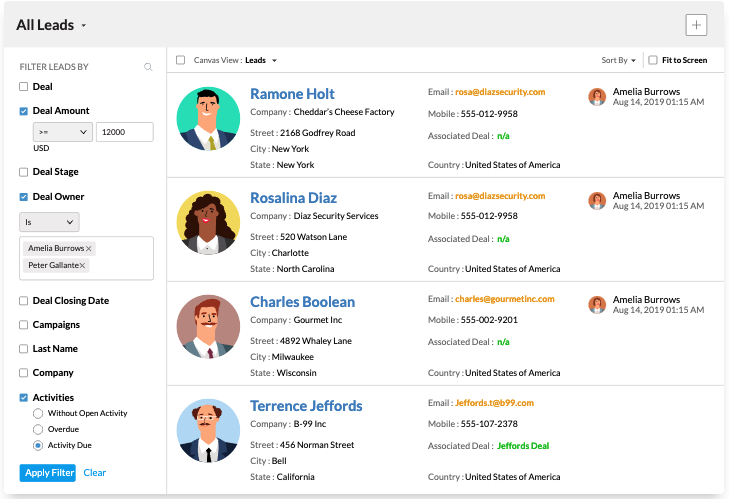Click the Deal Amount value field 12000
Viewport: 729px width, 499px height.
(125, 132)
